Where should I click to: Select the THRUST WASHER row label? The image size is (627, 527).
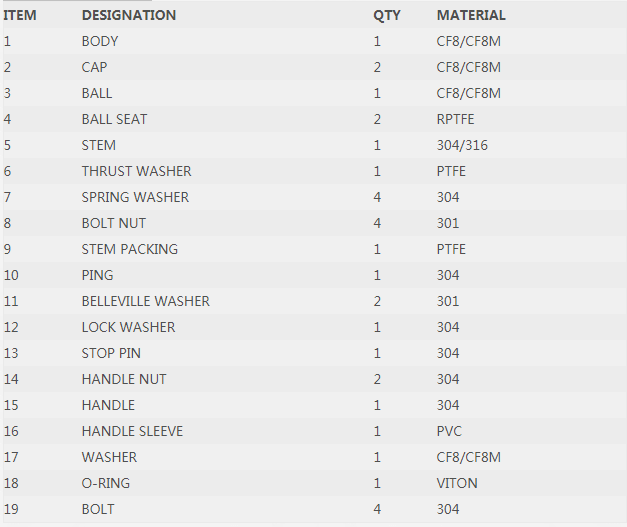click(136, 171)
